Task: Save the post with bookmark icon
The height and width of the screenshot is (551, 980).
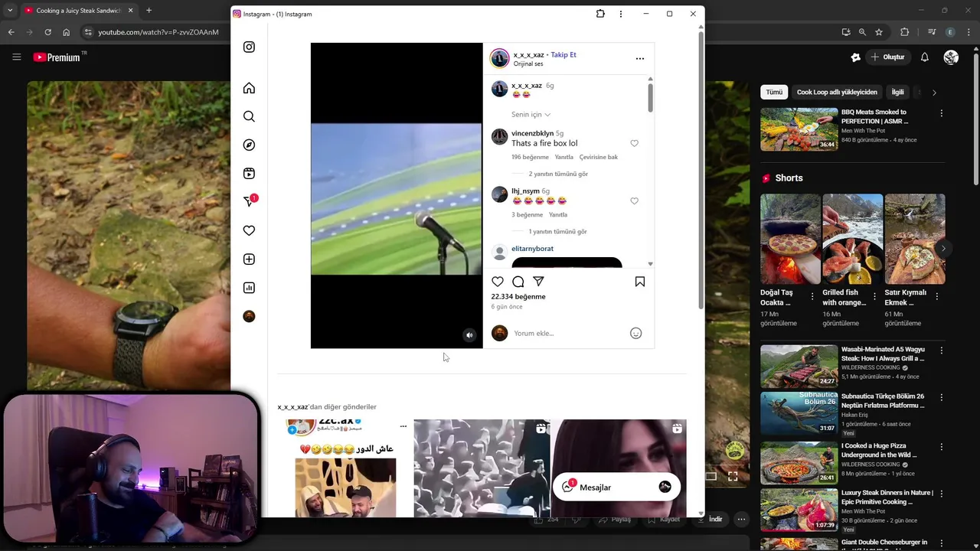Action: 640,282
